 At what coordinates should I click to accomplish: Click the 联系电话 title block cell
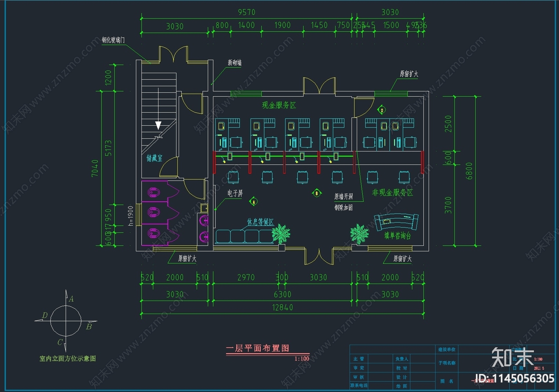click(359, 385)
